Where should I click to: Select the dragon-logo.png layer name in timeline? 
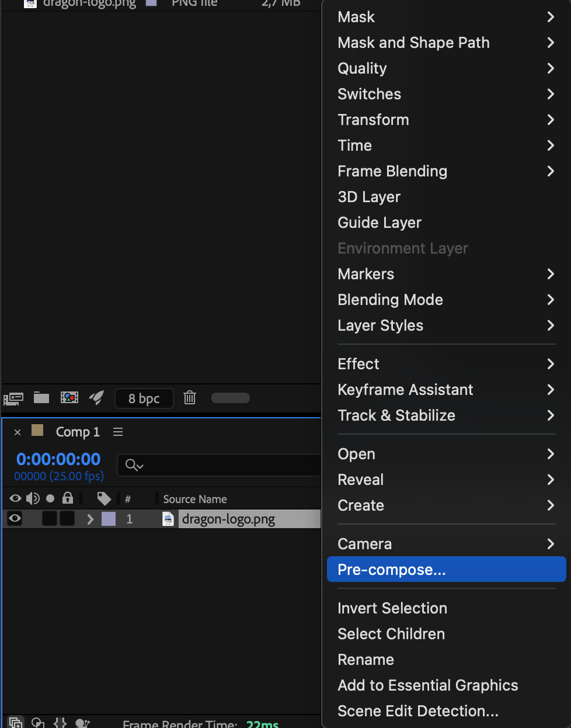coord(229,519)
